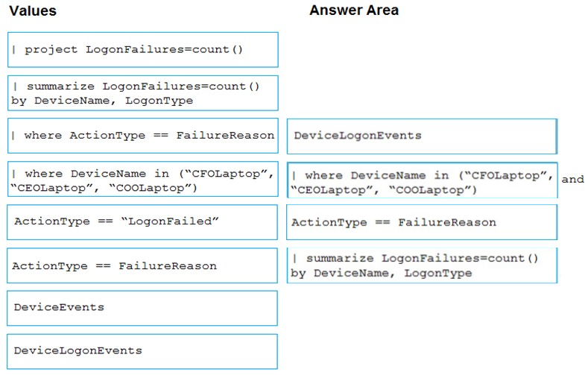Click the Answer Area heading
The width and height of the screenshot is (588, 375).
[353, 10]
